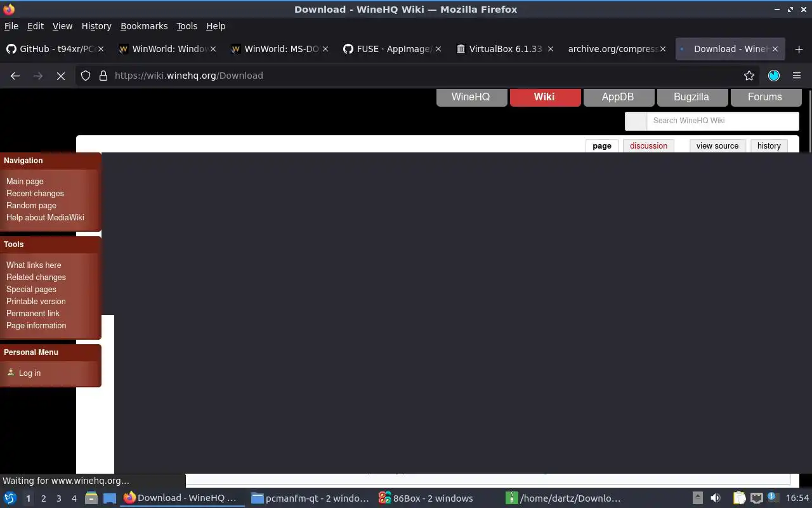812x508 pixels.
Task: Close the VirtualBox 6.1.33 tab
Action: (550, 49)
